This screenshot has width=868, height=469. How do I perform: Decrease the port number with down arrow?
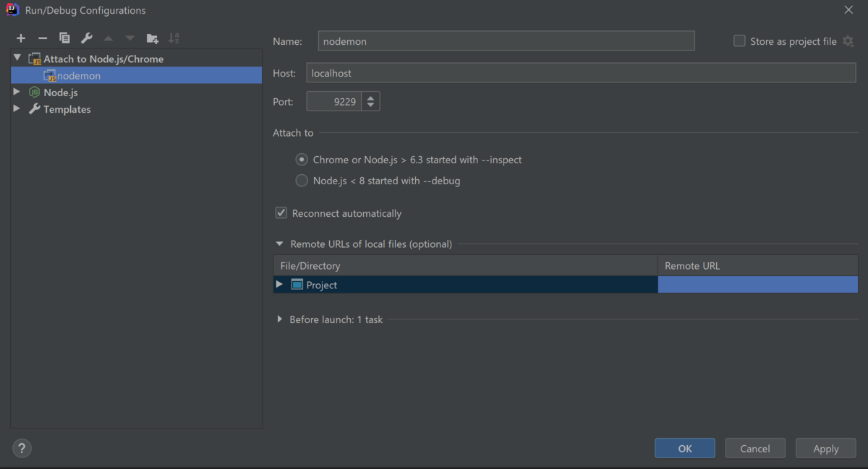click(x=370, y=106)
